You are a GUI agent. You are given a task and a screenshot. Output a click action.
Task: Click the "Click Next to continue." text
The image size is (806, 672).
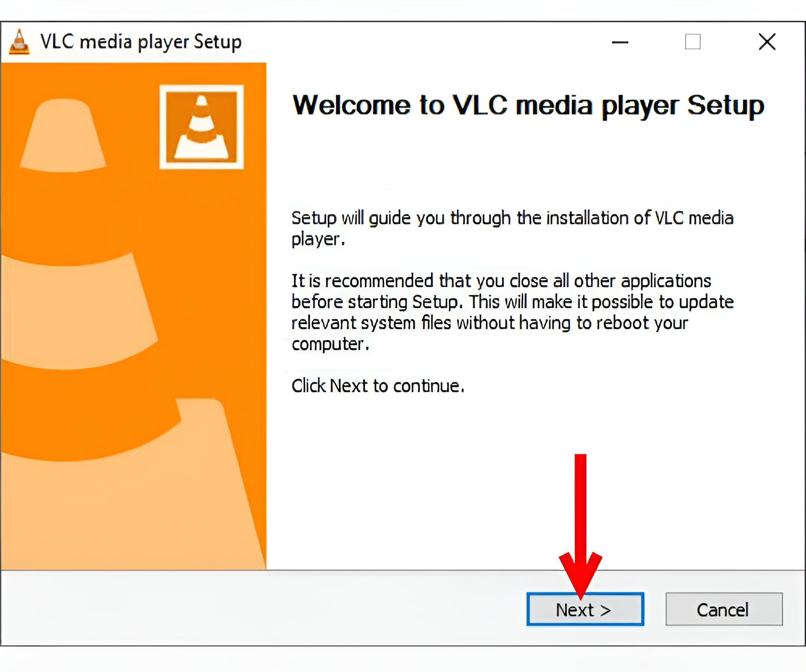click(378, 385)
